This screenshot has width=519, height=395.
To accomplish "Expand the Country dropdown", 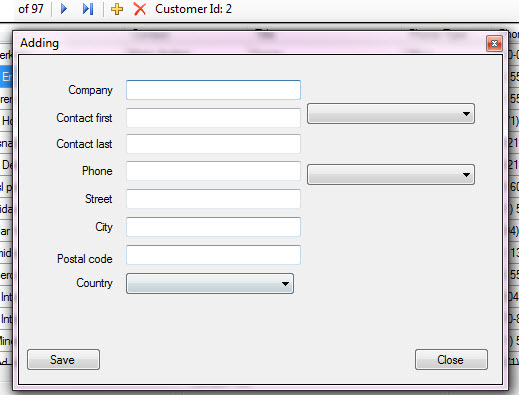I will coord(210,284).
